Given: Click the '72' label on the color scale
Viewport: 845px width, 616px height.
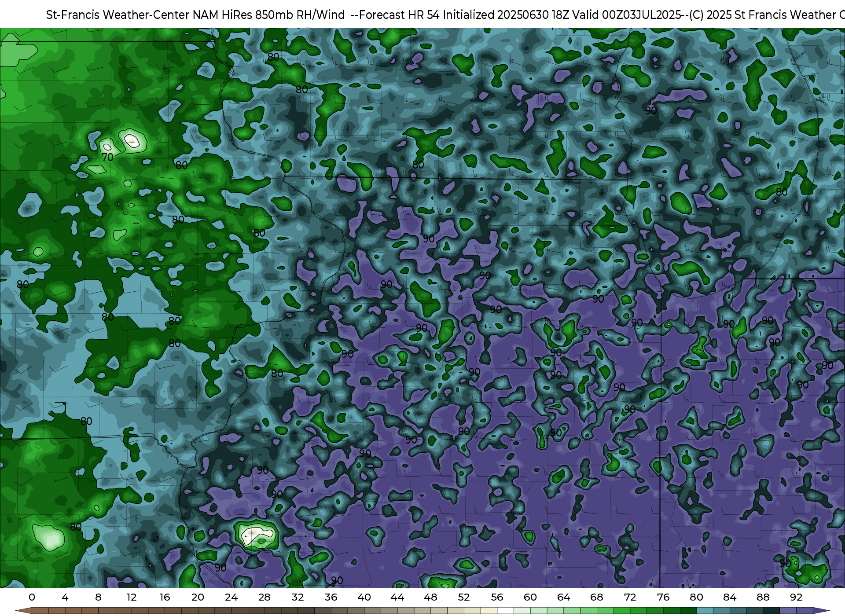Looking at the screenshot, I should 630,597.
